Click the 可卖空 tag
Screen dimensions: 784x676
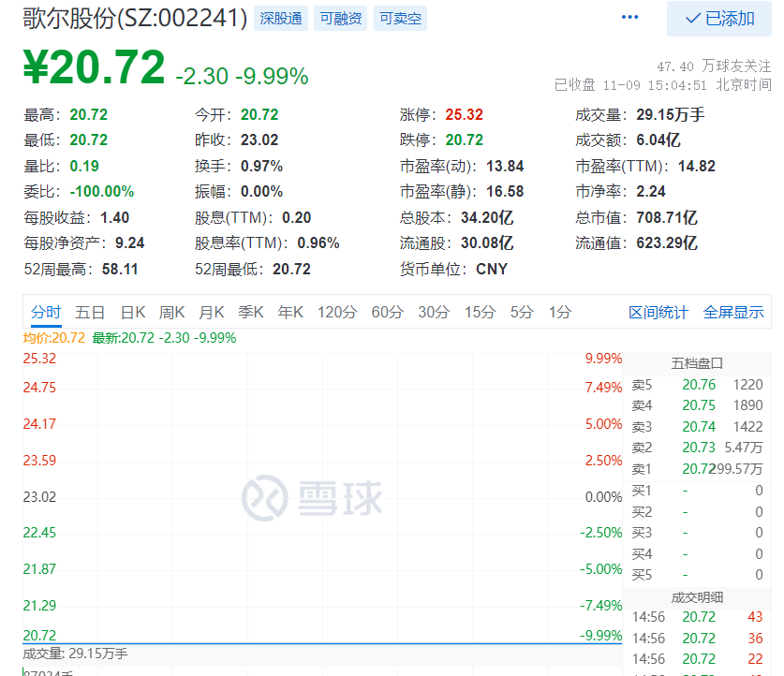[x=400, y=19]
